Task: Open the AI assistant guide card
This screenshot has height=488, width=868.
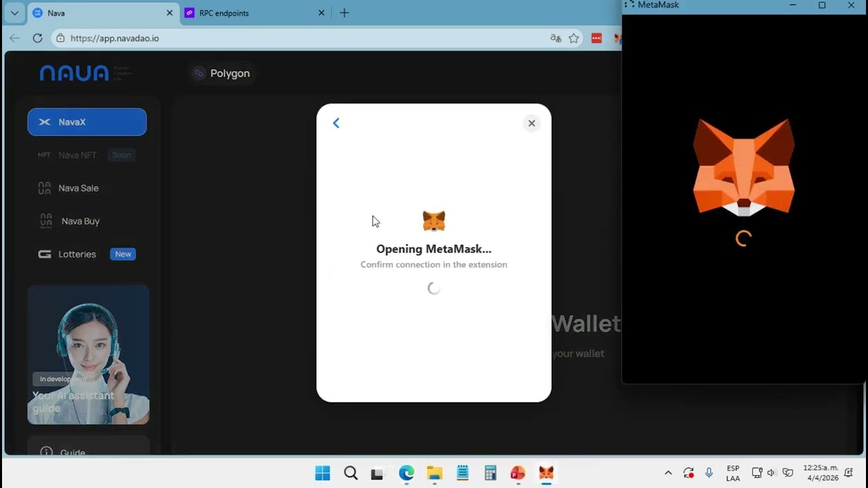Action: tap(88, 354)
